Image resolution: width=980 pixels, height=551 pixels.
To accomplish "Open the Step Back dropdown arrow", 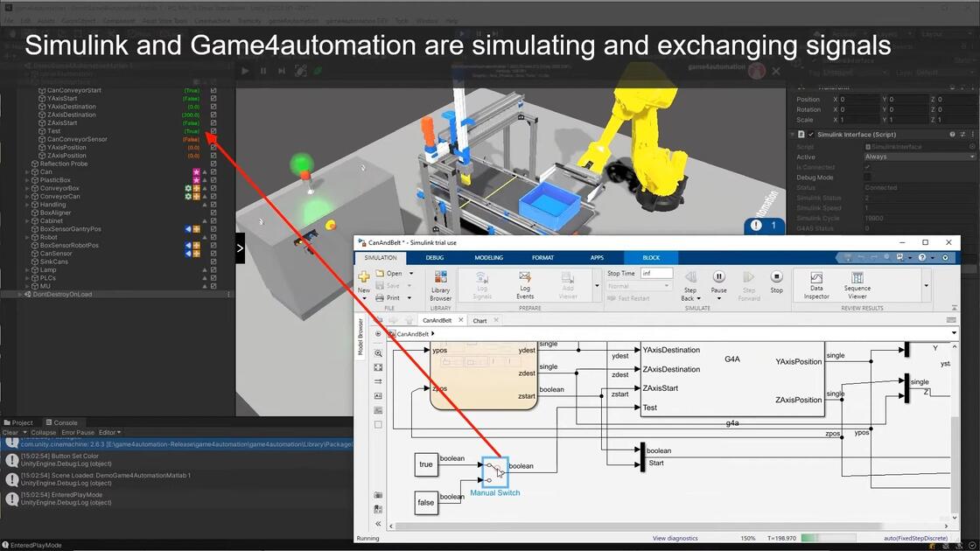I will tap(698, 298).
